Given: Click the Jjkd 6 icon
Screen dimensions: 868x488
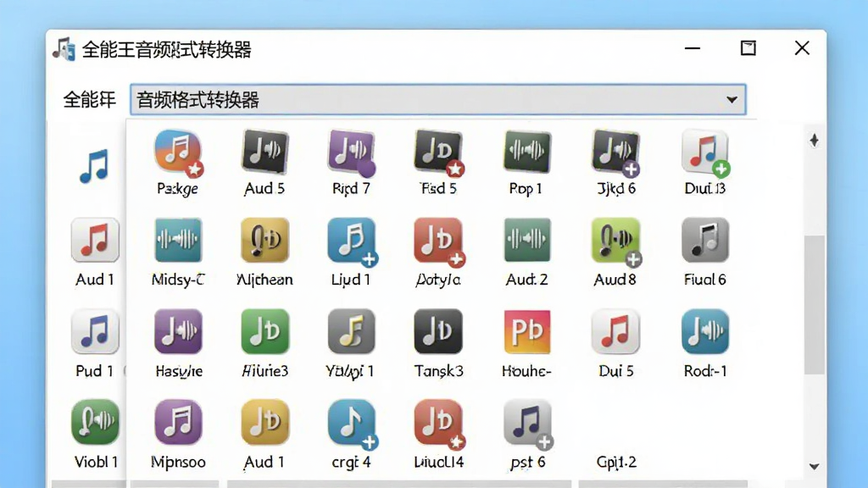Looking at the screenshot, I should 615,152.
